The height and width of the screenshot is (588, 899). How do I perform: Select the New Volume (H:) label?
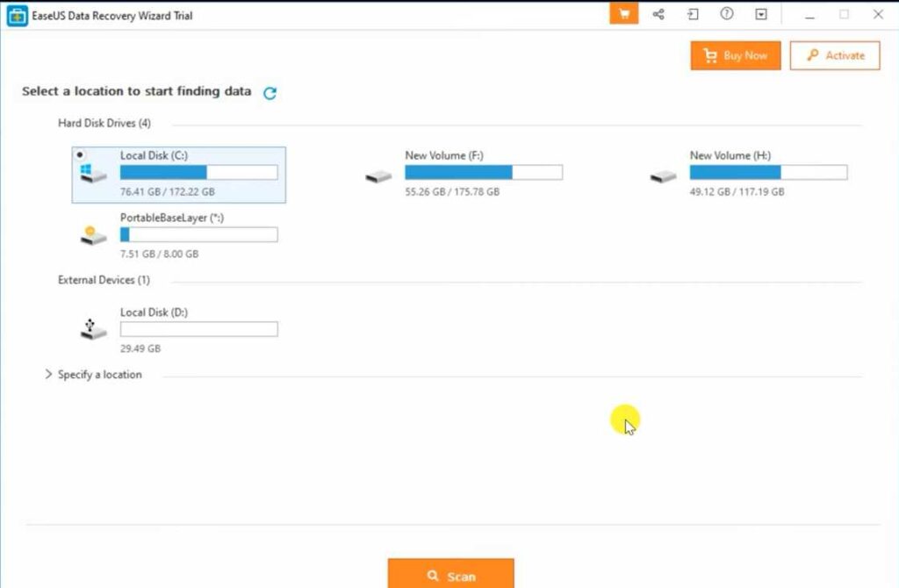[x=730, y=155]
